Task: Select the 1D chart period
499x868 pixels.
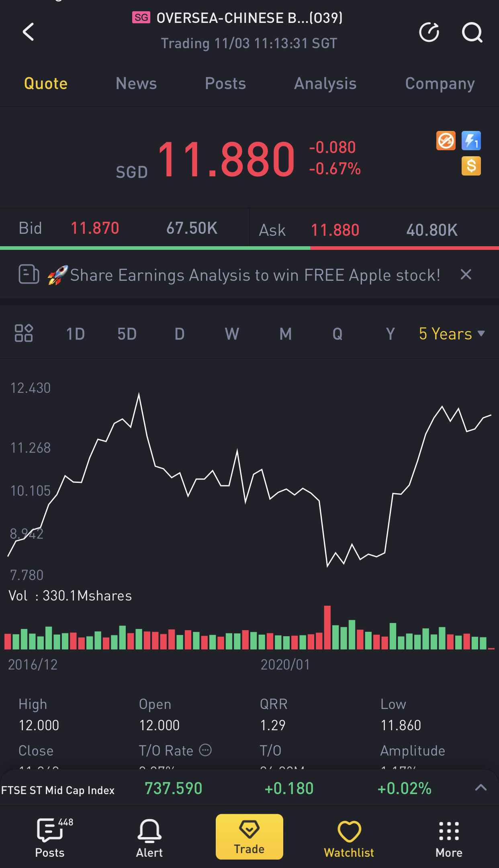Action: point(76,334)
